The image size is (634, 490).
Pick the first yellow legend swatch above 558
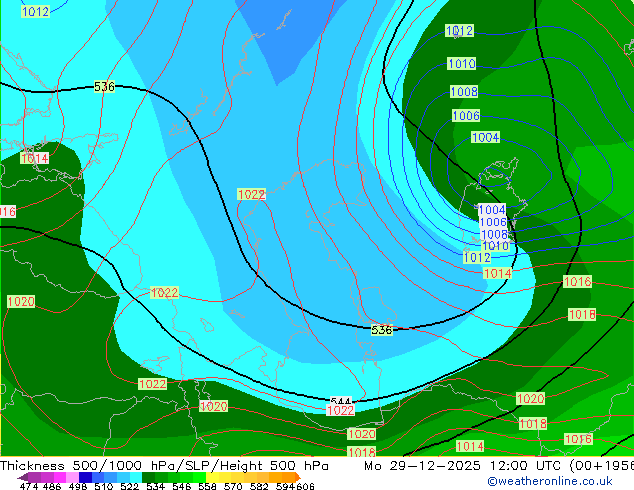(212, 477)
